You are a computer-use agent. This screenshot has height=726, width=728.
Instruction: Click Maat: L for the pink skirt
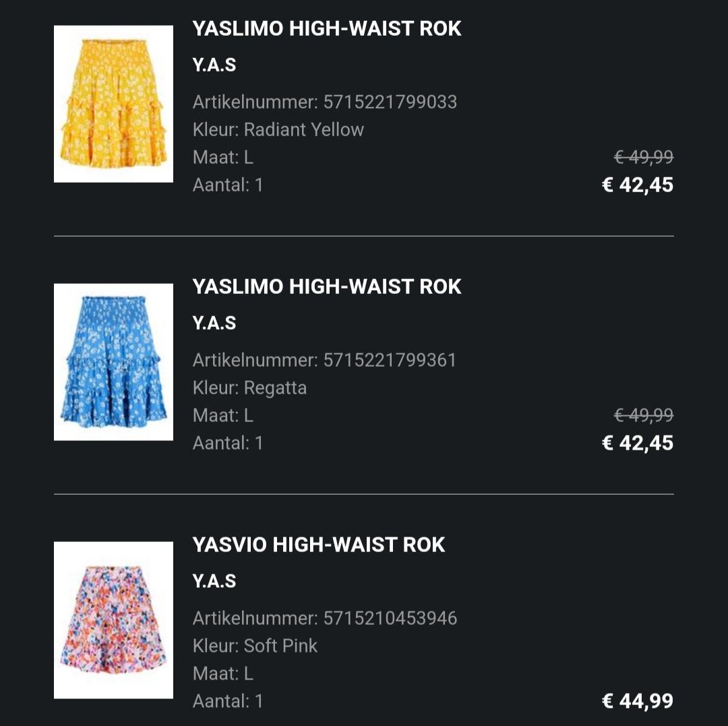(223, 673)
